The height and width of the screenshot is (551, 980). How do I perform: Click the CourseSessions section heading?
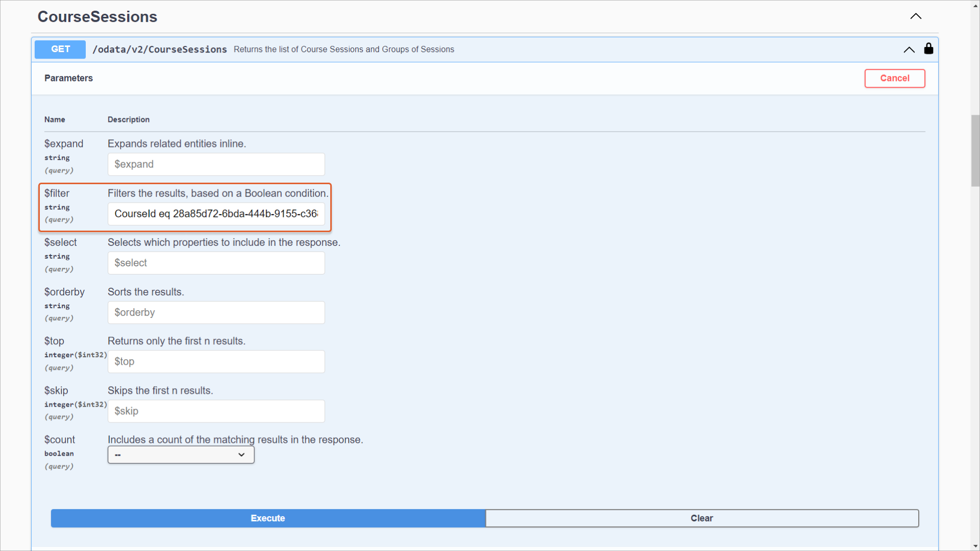pyautogui.click(x=97, y=17)
